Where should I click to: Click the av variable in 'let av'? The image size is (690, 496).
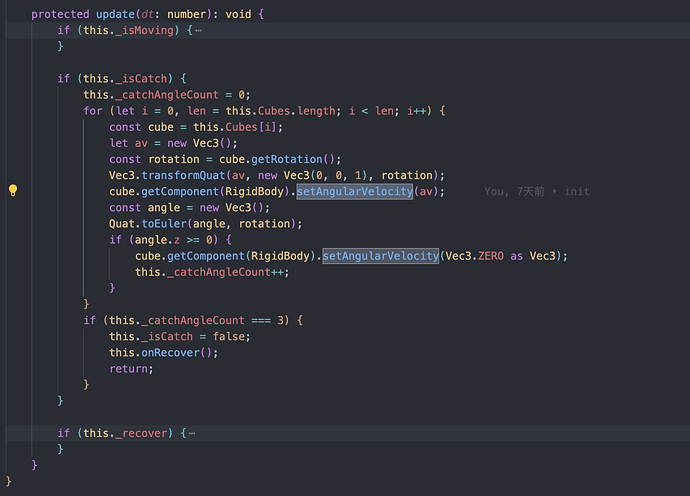tap(141, 143)
